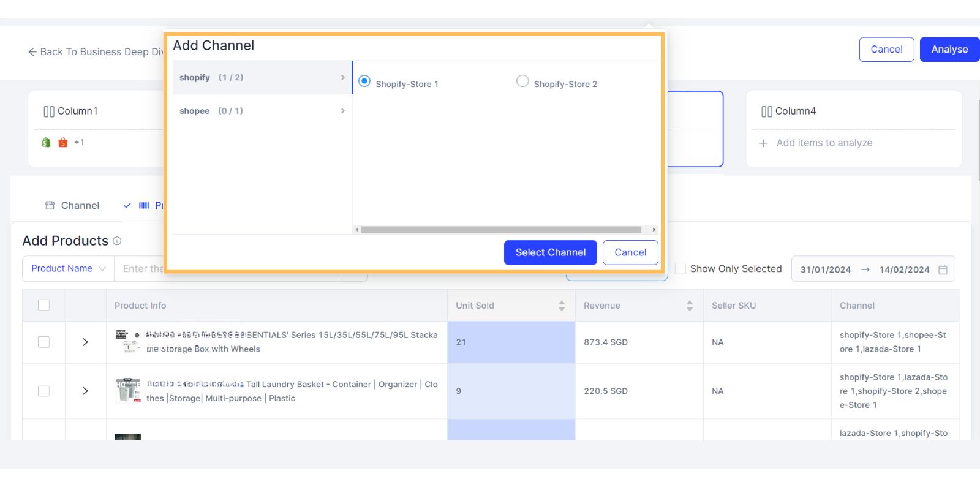Click the unit sold value 9
The width and height of the screenshot is (980, 490).
pyautogui.click(x=459, y=391)
